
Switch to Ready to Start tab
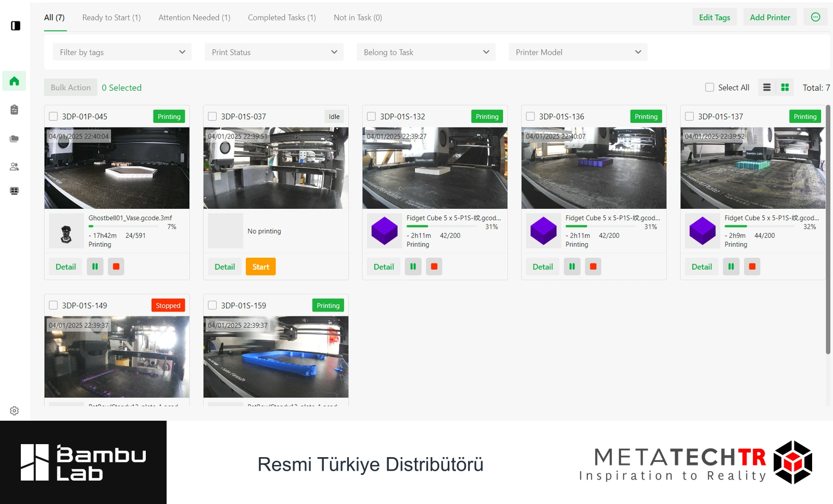tap(111, 18)
